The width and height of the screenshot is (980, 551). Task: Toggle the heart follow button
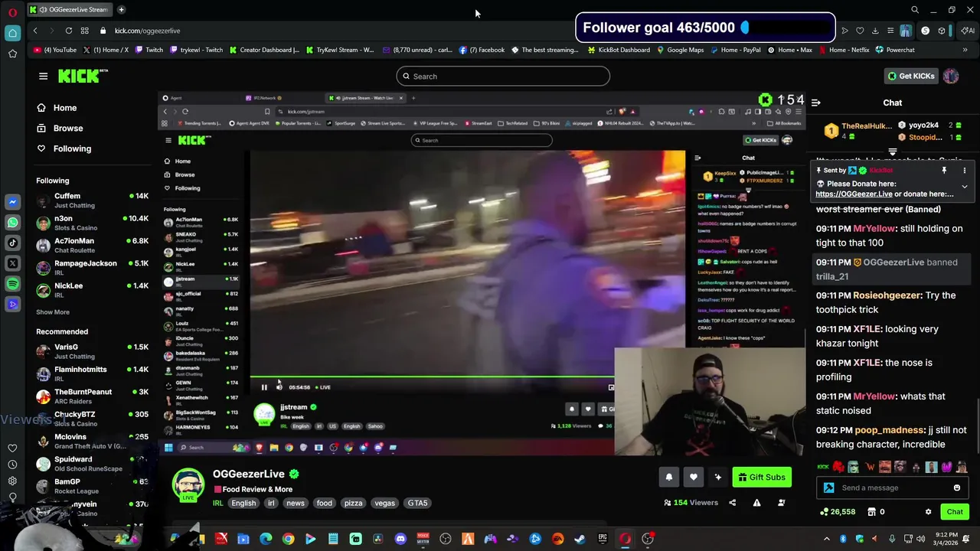(x=694, y=478)
